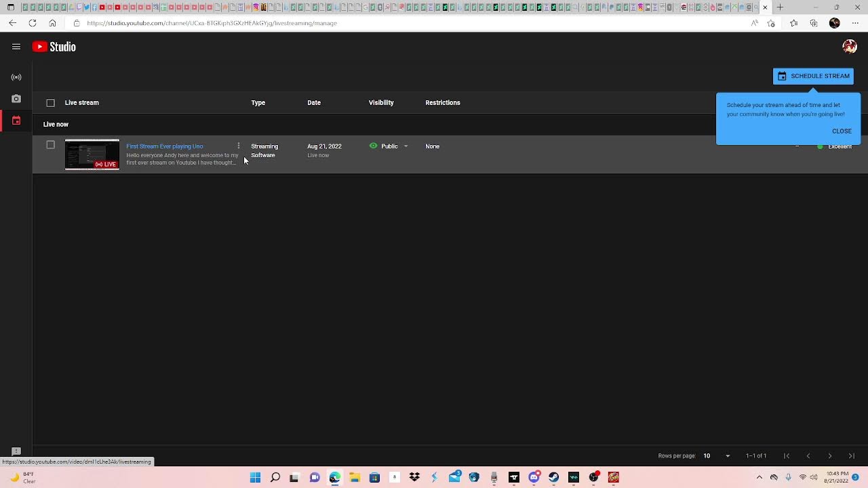Open the Manage tab calendar icon
Image resolution: width=868 pixels, height=488 pixels.
16,121
